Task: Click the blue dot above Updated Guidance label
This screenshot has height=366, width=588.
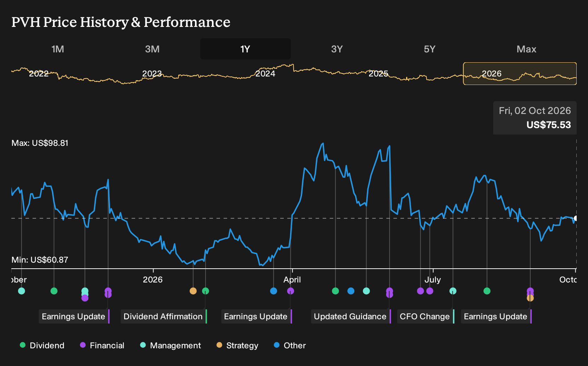Action: 351,291
